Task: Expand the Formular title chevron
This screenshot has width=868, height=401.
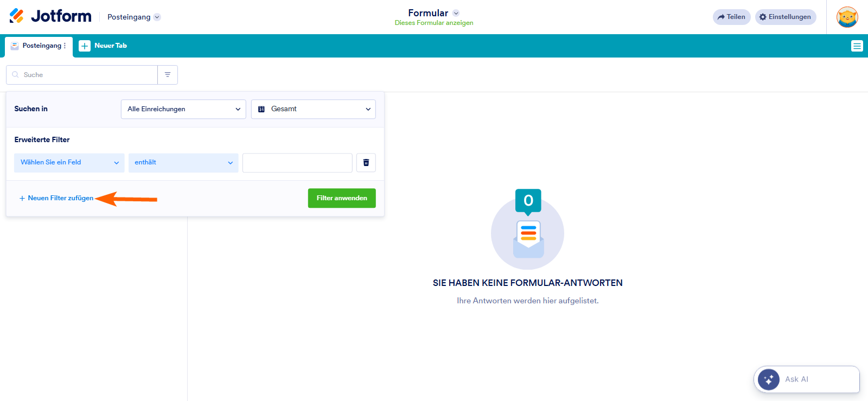Action: click(456, 13)
